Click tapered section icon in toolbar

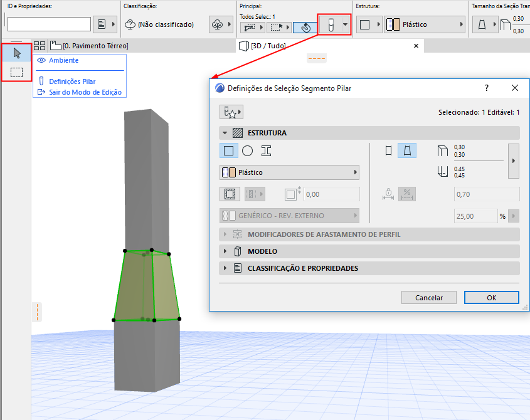[485, 24]
